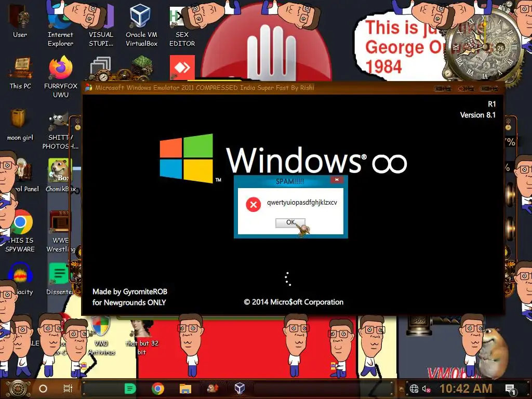Close the SPAM!!!!! error dialog
Viewport: 532px width, 399px height.
pos(337,180)
